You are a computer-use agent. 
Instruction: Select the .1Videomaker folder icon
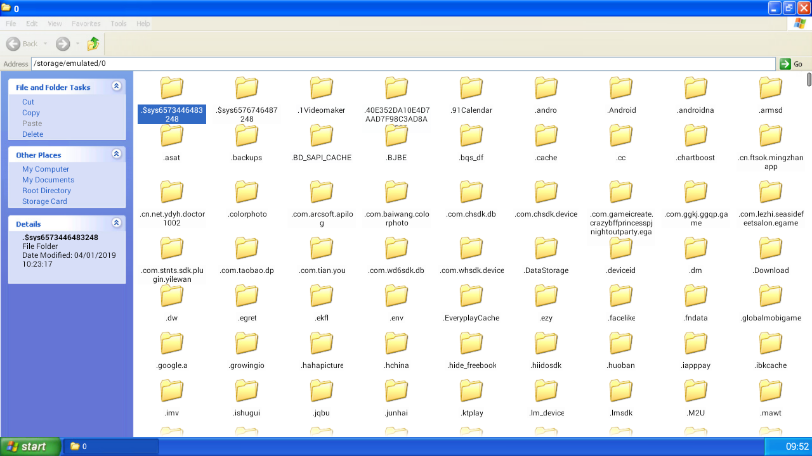point(322,89)
